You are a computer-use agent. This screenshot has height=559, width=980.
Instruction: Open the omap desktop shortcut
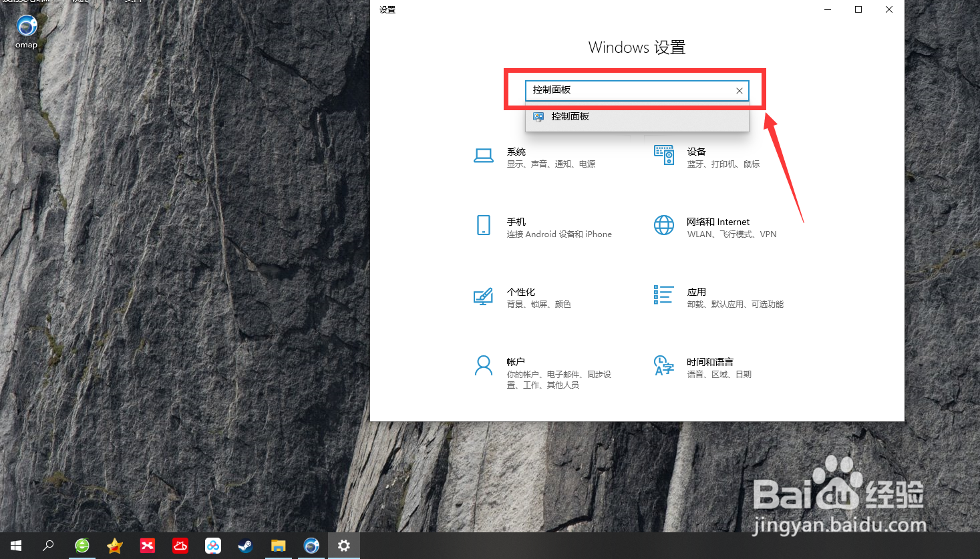26,31
